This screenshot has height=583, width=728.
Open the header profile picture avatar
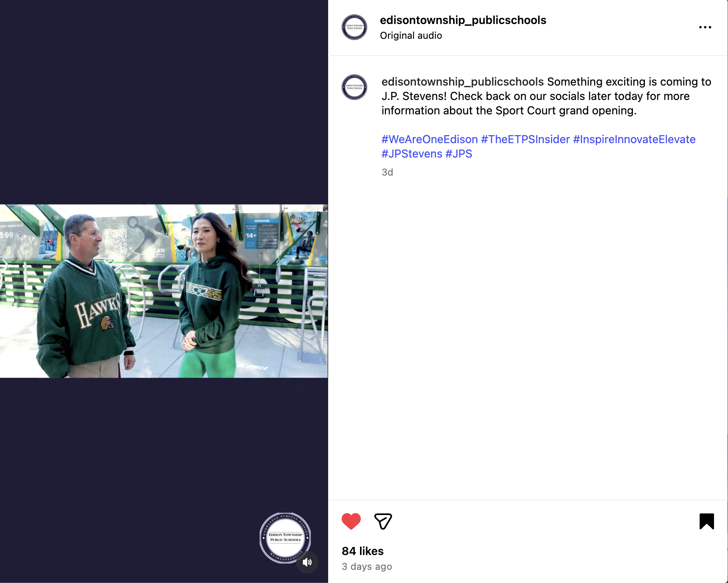[354, 27]
